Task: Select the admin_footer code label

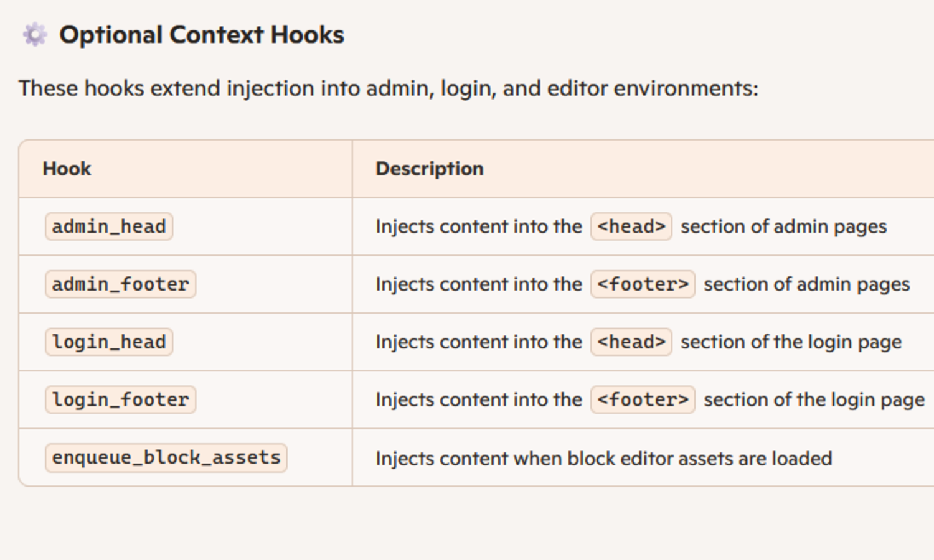Action: pos(120,284)
